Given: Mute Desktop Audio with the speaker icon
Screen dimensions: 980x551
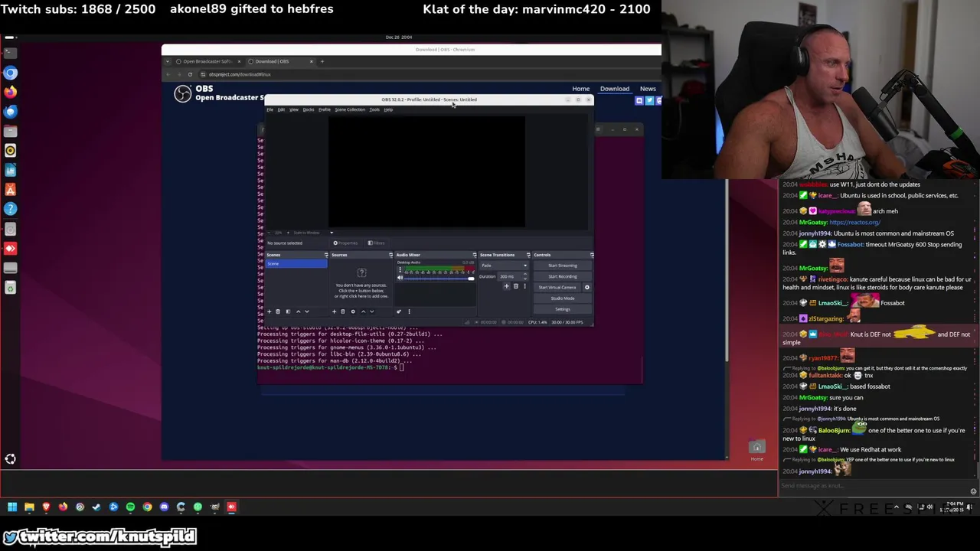Looking at the screenshot, I should 400,278.
